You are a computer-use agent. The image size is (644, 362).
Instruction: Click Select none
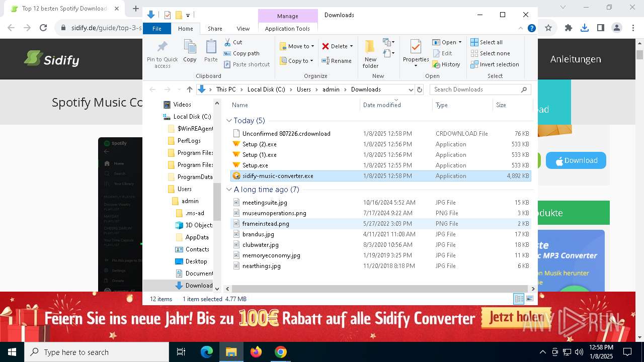click(x=490, y=53)
